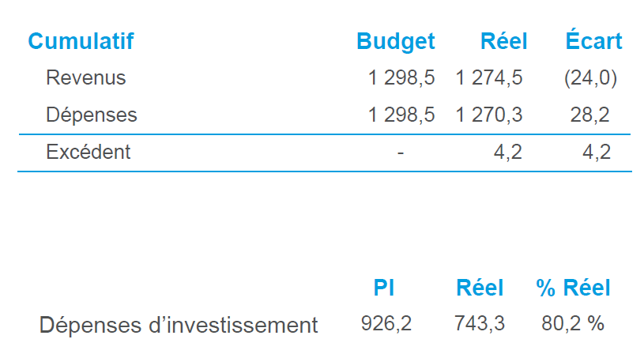Click the Cumulatif table heading
The image size is (644, 358).
click(x=81, y=41)
